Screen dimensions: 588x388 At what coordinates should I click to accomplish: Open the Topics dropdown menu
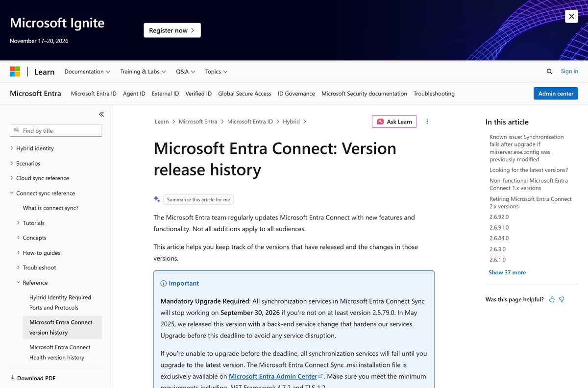coord(216,72)
